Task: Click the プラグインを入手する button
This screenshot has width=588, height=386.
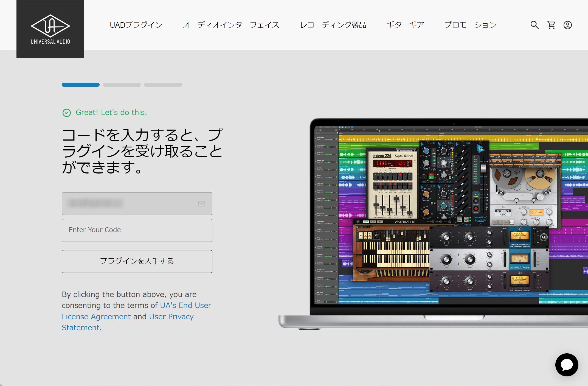Action: [x=137, y=261]
